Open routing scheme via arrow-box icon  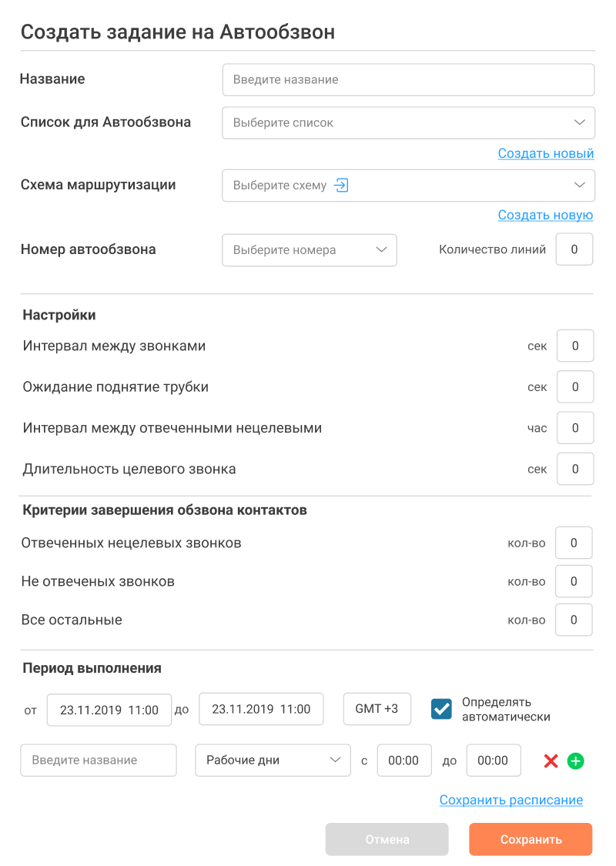coord(341,185)
